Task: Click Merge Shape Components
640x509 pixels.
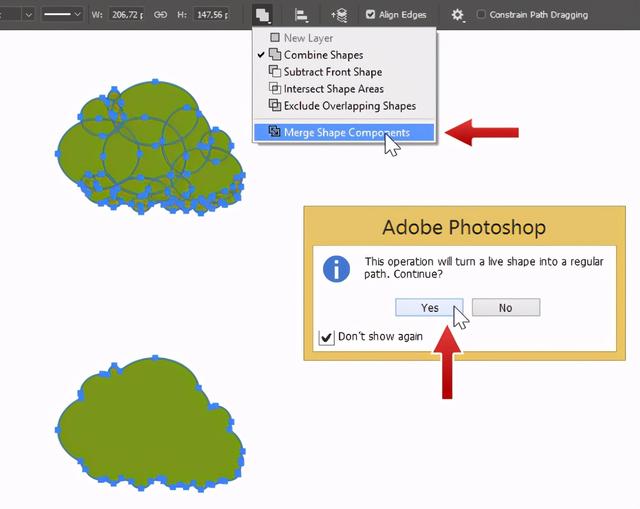Action: coord(343,132)
